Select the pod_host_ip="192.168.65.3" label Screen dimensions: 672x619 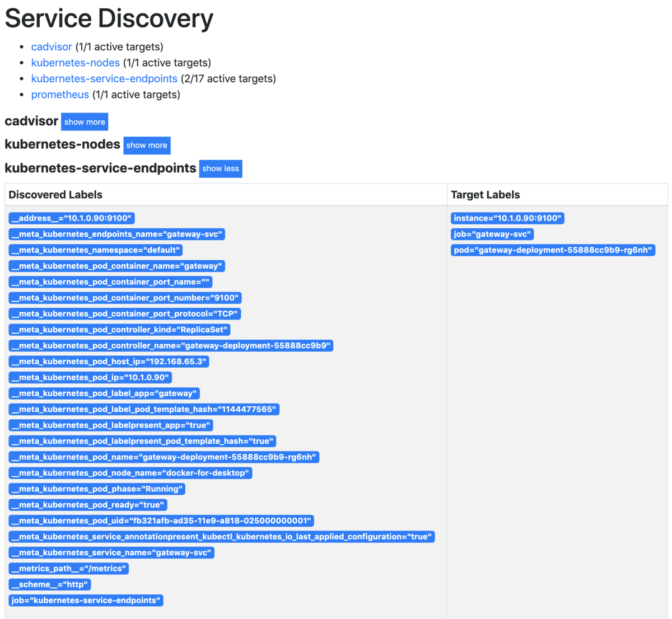point(109,362)
